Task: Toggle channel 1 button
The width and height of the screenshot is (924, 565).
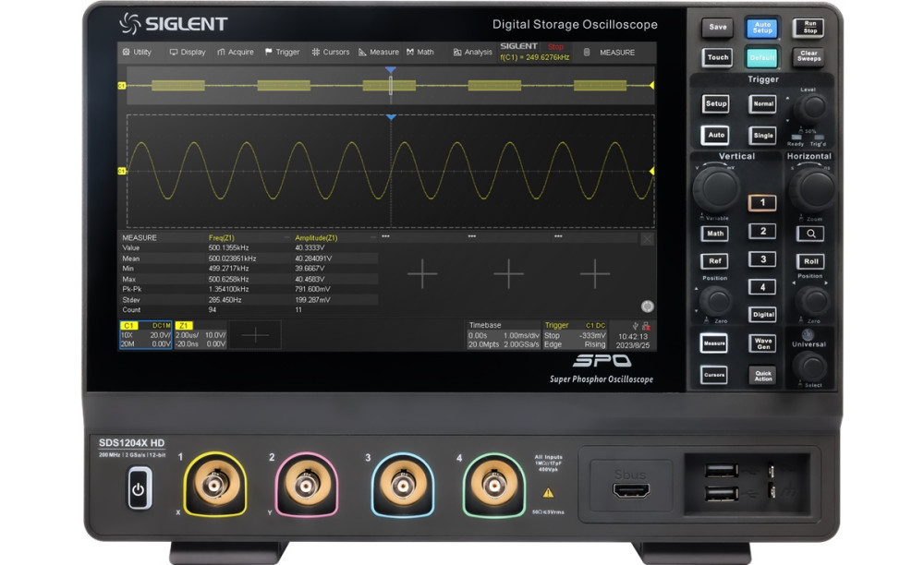Action: click(x=762, y=202)
